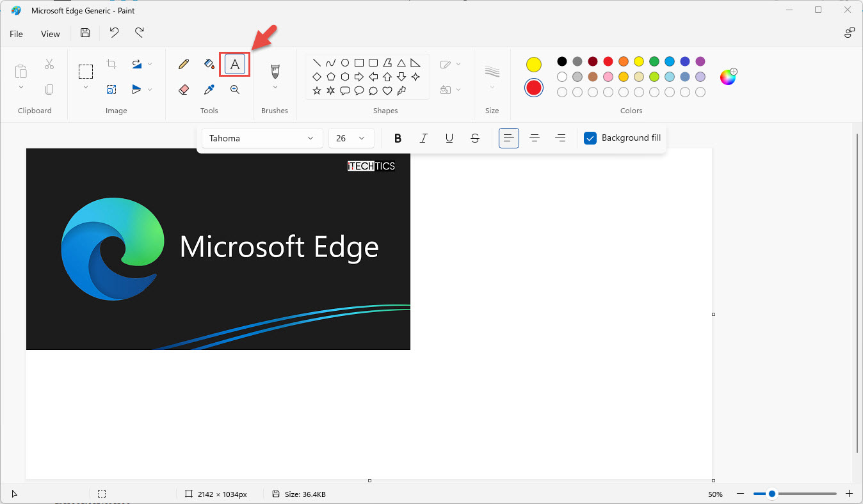The width and height of the screenshot is (863, 504).
Task: Expand the Paste options chevron
Action: pos(21,88)
